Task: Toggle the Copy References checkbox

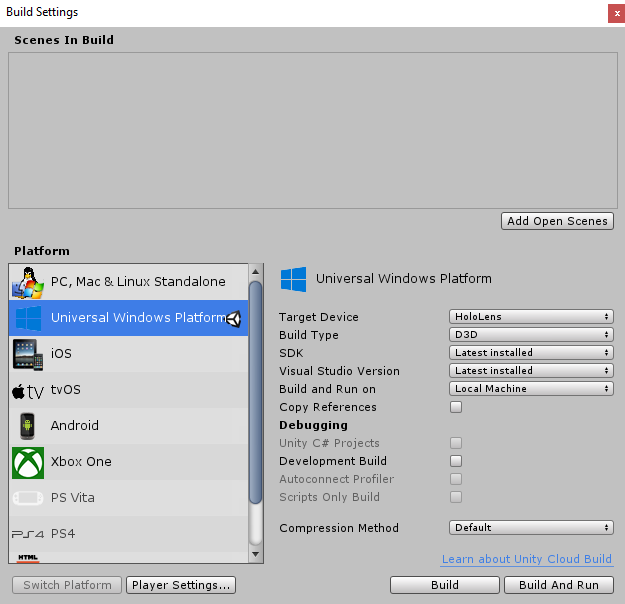Action: [x=456, y=407]
